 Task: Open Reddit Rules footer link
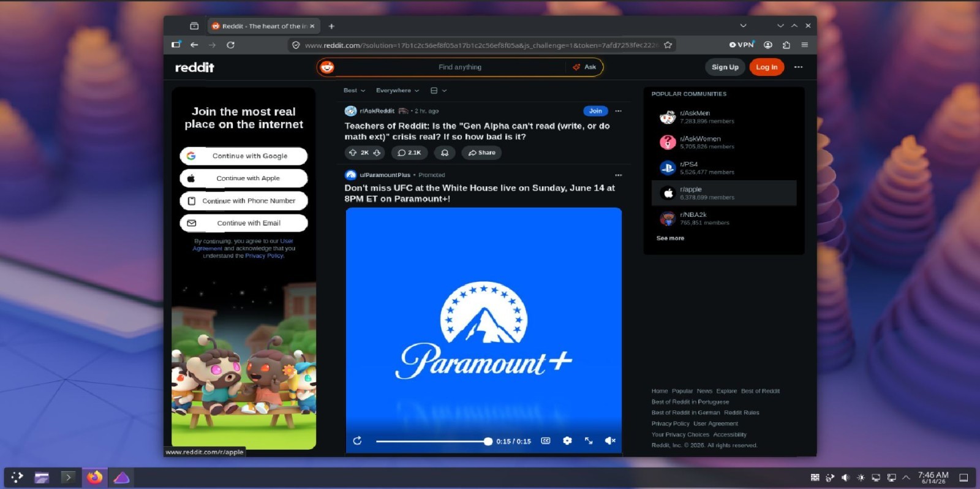pos(741,413)
